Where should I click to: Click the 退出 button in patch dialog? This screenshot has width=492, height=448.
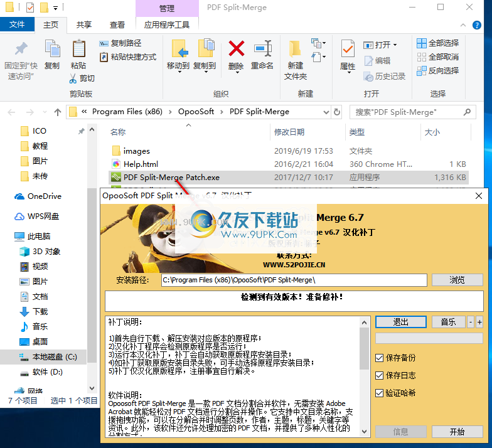click(x=401, y=323)
